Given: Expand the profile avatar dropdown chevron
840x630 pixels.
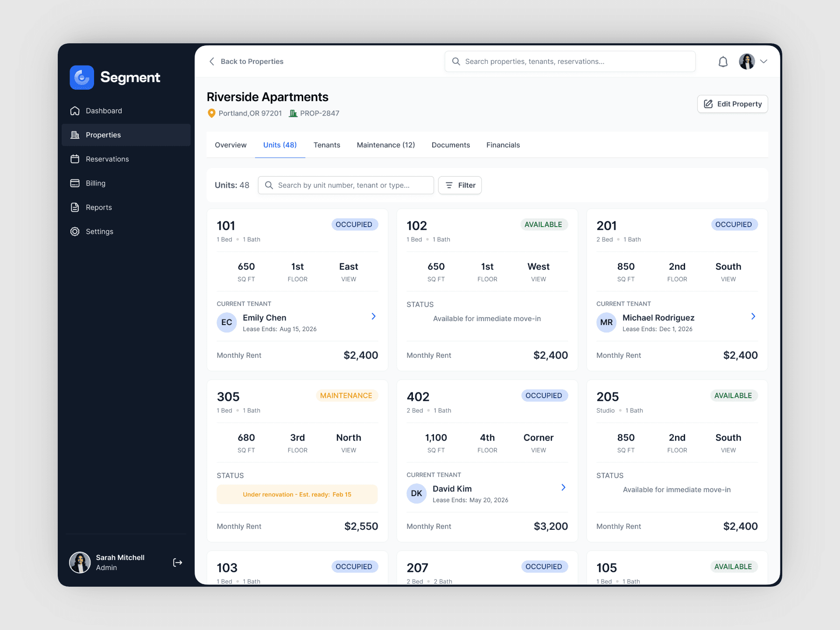Looking at the screenshot, I should pyautogui.click(x=764, y=62).
